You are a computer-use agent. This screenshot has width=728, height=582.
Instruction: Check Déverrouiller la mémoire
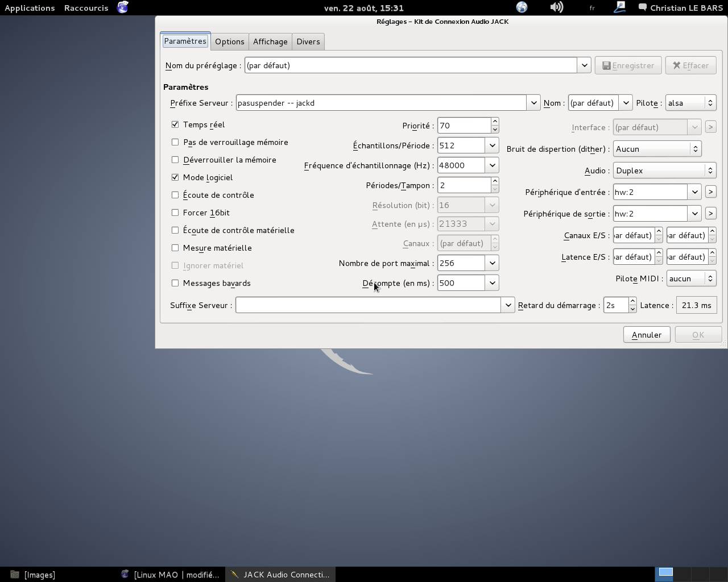click(x=175, y=160)
